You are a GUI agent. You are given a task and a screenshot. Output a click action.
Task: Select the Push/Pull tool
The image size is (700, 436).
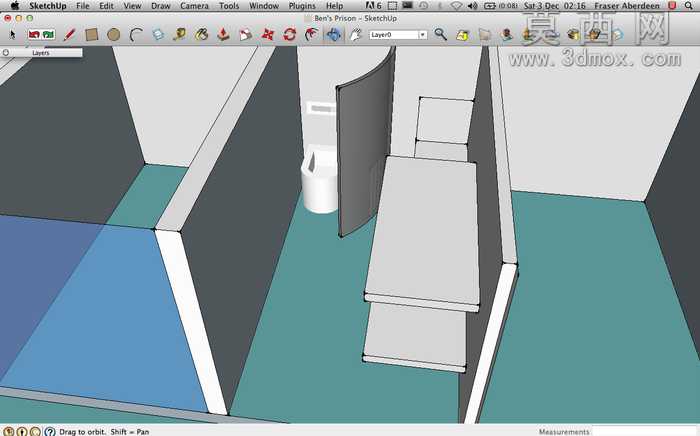[x=223, y=34]
